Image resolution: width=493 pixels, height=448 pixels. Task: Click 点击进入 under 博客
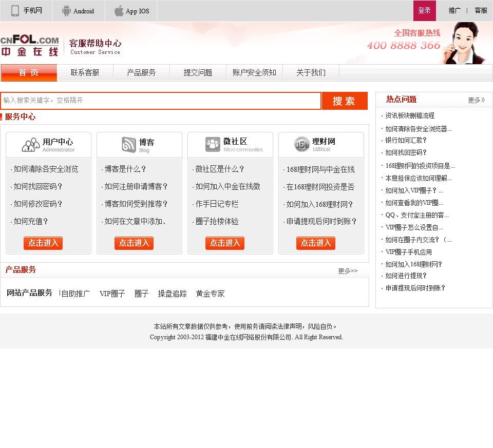[134, 243]
